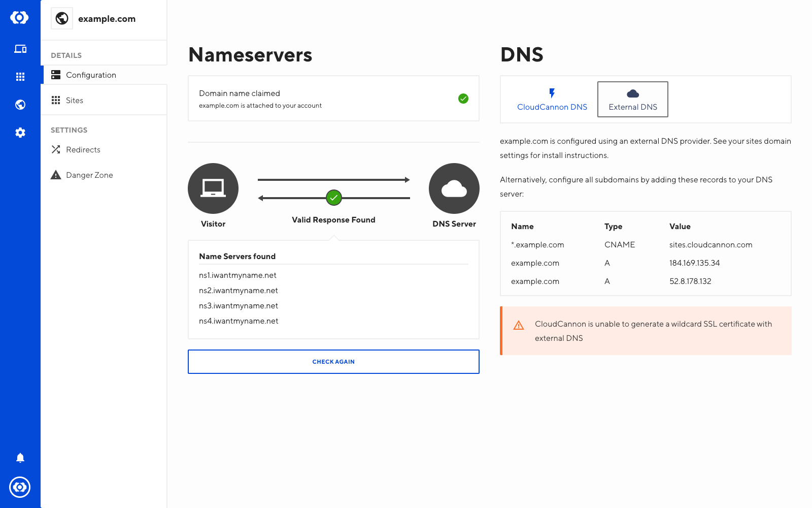Click the CloudCannon DNS lightning icon

tap(552, 93)
